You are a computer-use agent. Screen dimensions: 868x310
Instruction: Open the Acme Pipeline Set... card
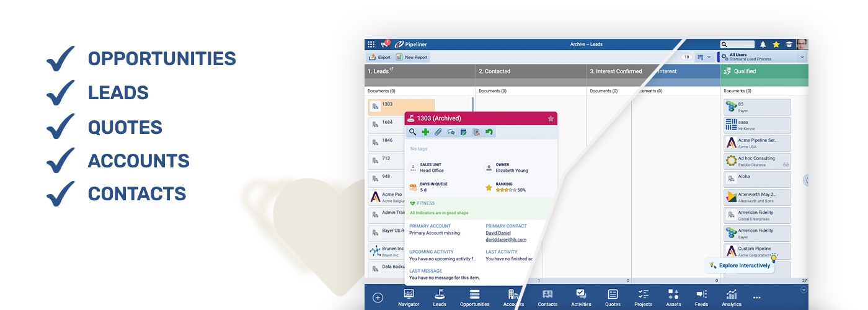pos(757,143)
